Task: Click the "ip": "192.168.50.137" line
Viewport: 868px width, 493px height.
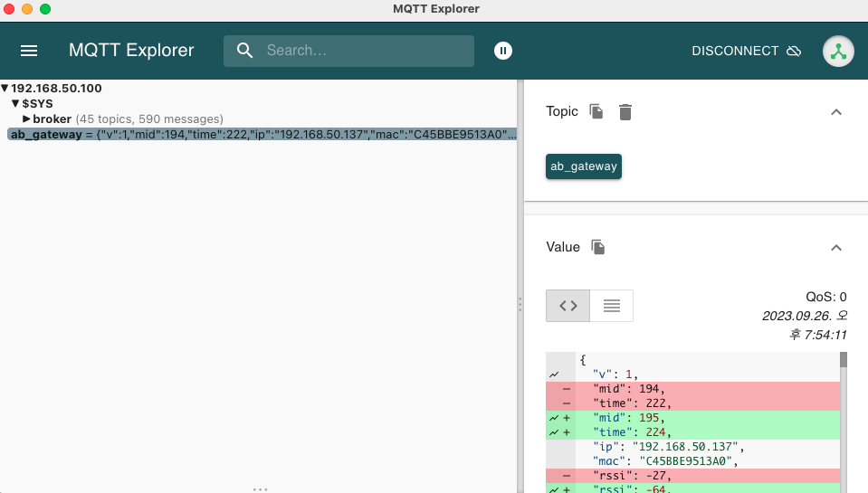Action: point(669,447)
